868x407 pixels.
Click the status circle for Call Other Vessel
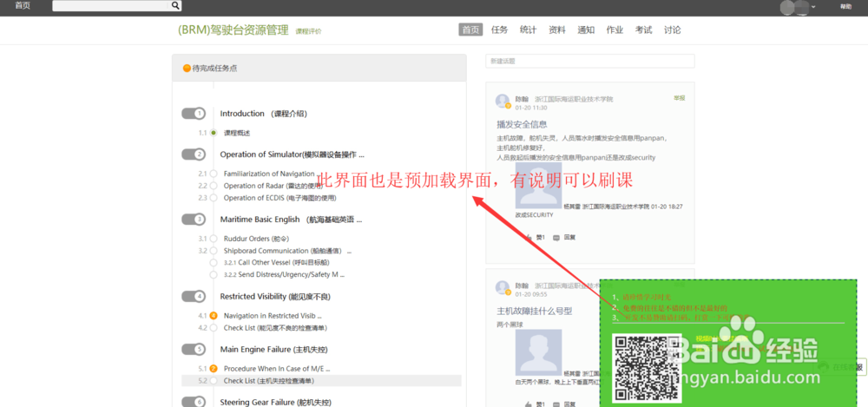click(214, 262)
